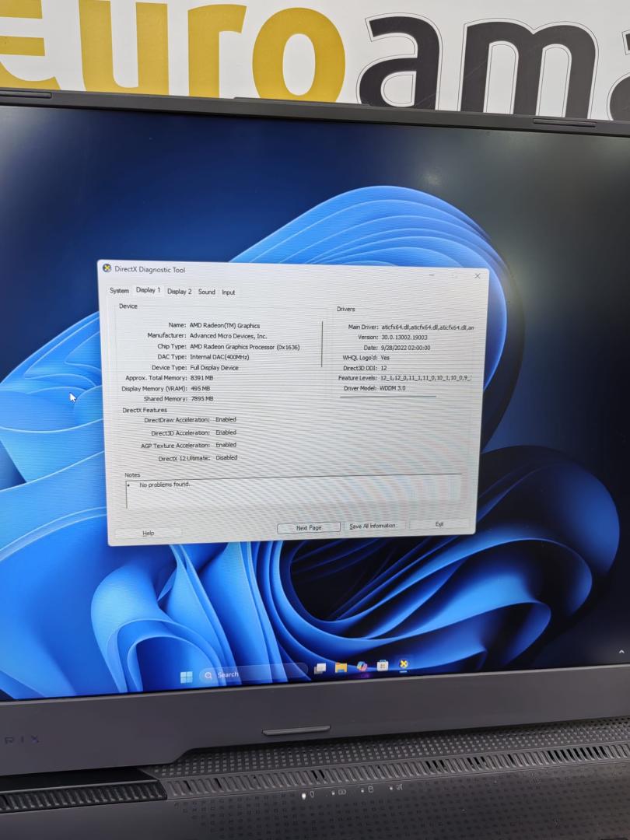Click the taskbar Search box
Viewport: 630px width, 840px height.
(249, 674)
